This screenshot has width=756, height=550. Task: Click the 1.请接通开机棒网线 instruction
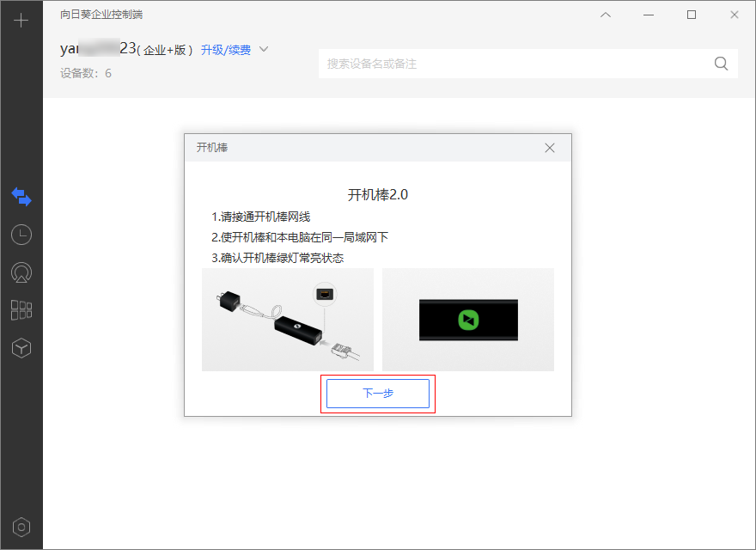pos(261,217)
